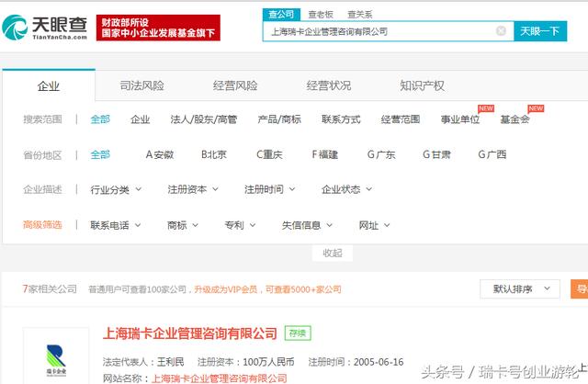Filter search scope by 联系方式

pos(341,119)
